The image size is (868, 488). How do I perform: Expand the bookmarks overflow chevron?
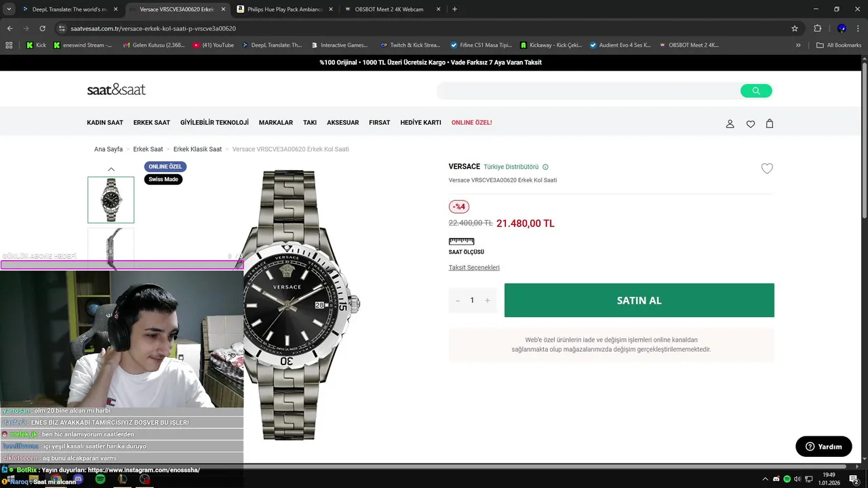pyautogui.click(x=798, y=45)
